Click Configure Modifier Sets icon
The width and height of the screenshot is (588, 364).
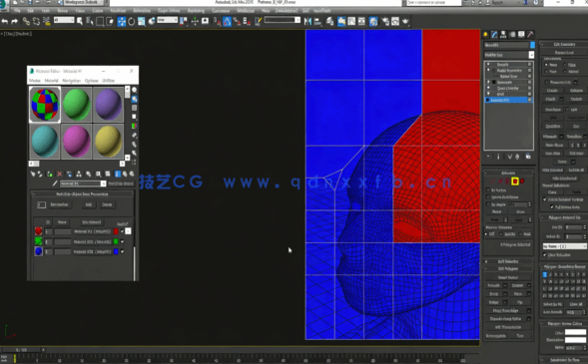click(x=528, y=157)
